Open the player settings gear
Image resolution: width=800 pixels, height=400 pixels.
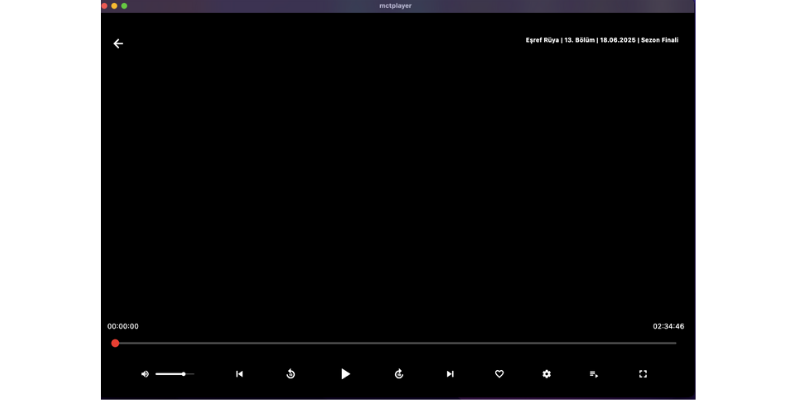[546, 374]
